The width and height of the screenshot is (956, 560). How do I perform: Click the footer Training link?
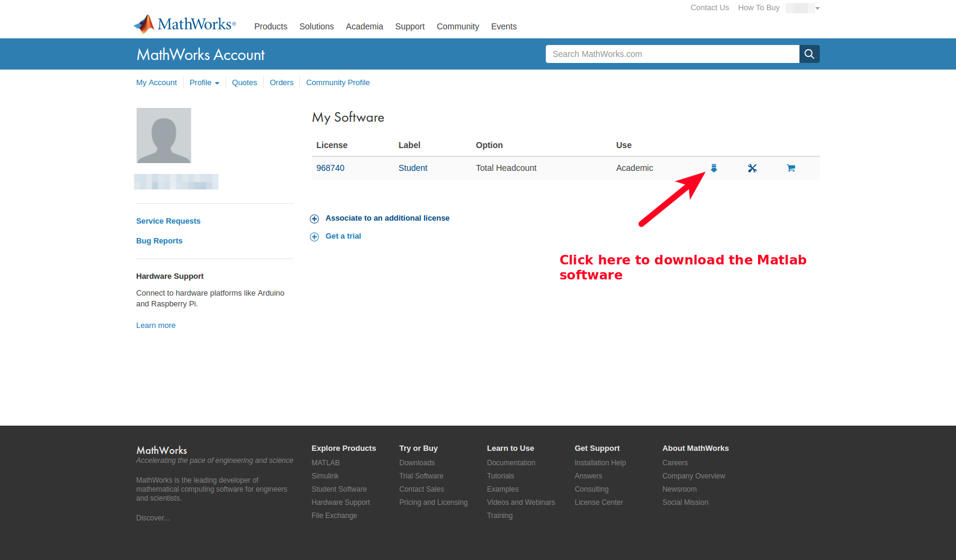[500, 516]
